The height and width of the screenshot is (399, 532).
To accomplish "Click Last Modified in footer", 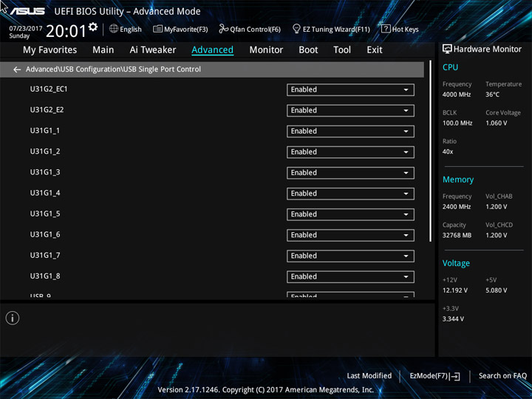I will [369, 375].
